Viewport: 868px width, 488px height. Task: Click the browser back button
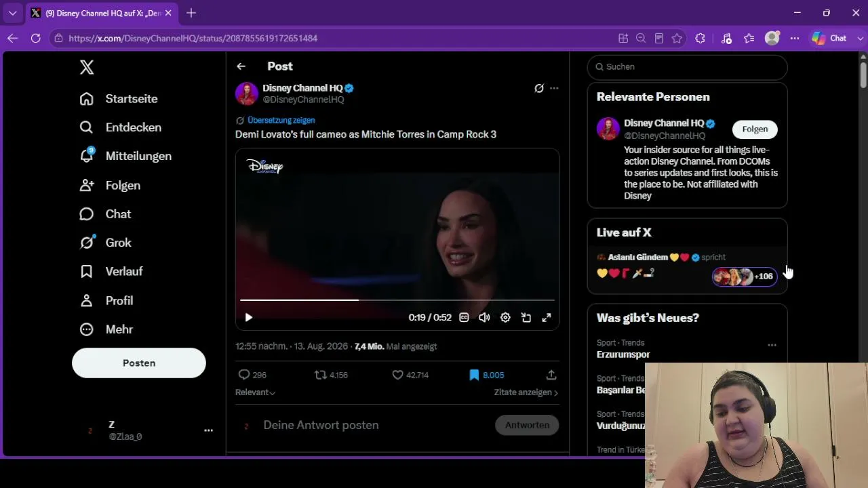pos(12,39)
